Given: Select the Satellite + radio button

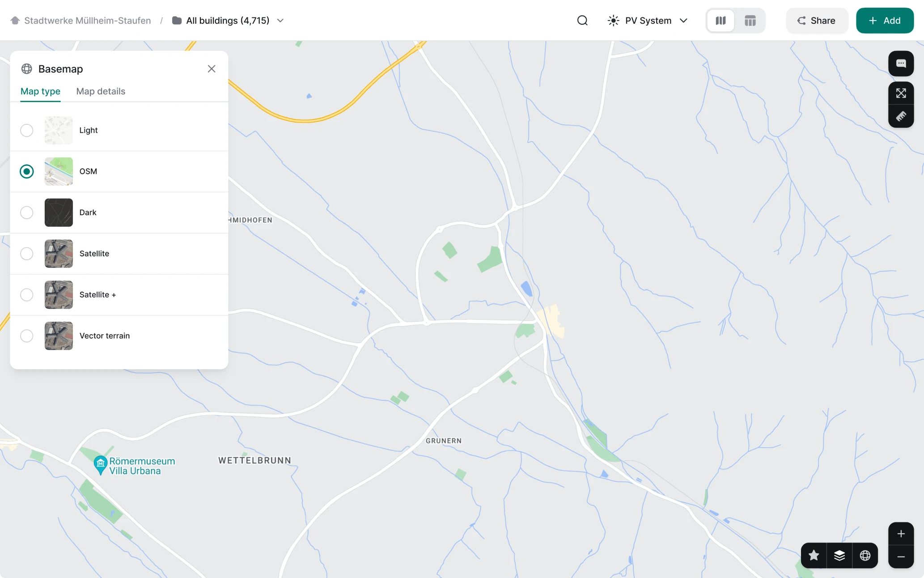Looking at the screenshot, I should [27, 295].
